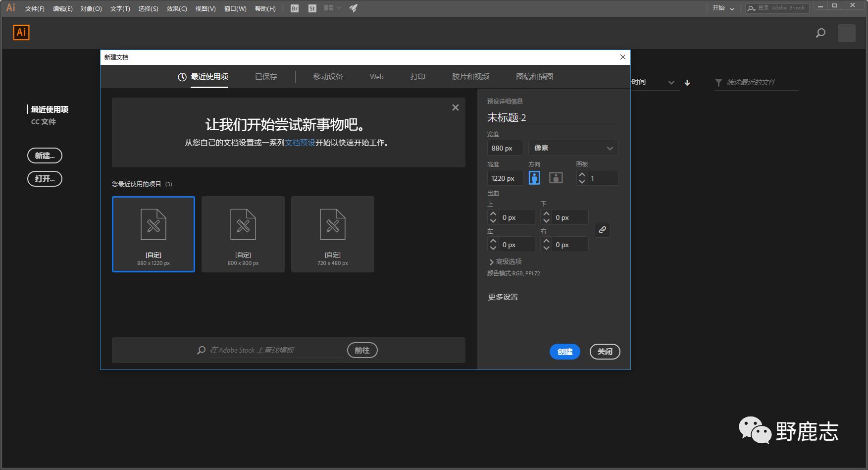Open the workspace arrangement dropdown in menu bar
Viewport: 868px width, 470px height.
[x=332, y=8]
